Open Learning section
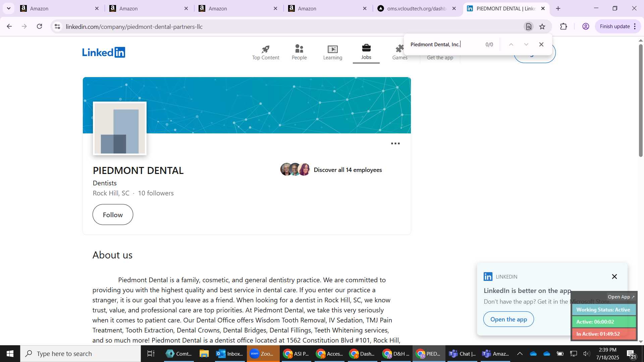 [x=333, y=53]
